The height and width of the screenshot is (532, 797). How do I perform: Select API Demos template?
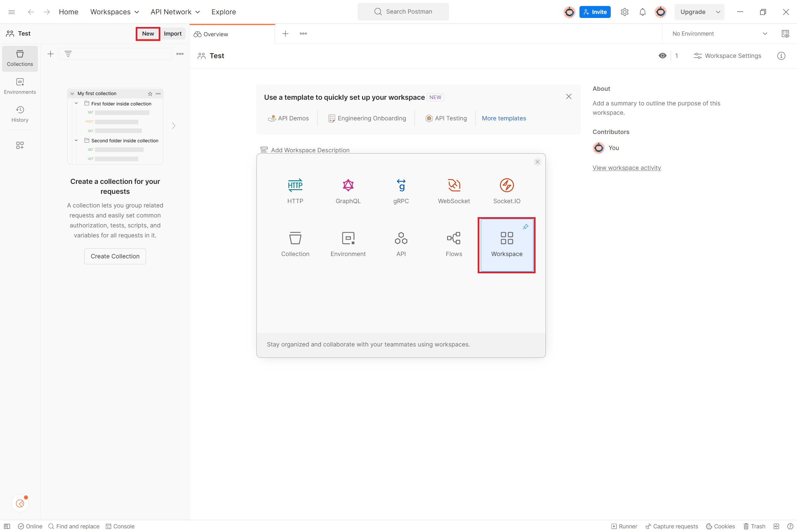pos(288,118)
